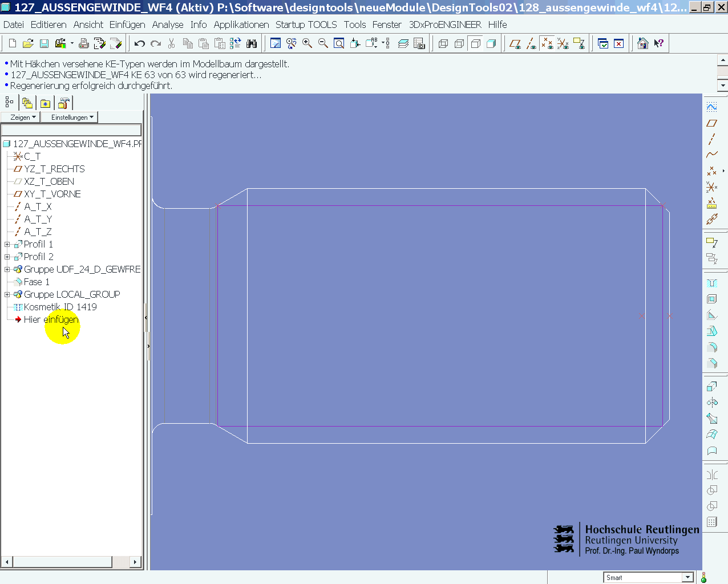The width and height of the screenshot is (728, 584).
Task: Toggle datum axes visibility
Action: tap(531, 43)
